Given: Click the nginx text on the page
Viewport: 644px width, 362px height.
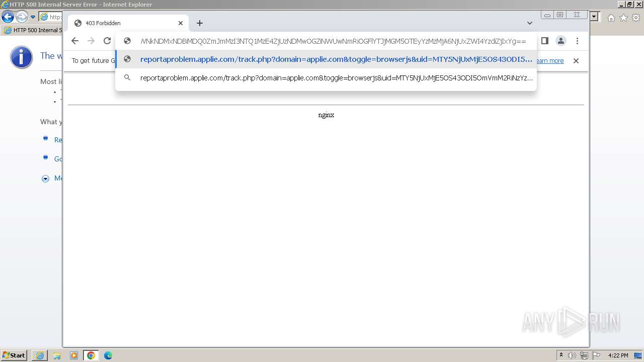Looking at the screenshot, I should pos(326,115).
